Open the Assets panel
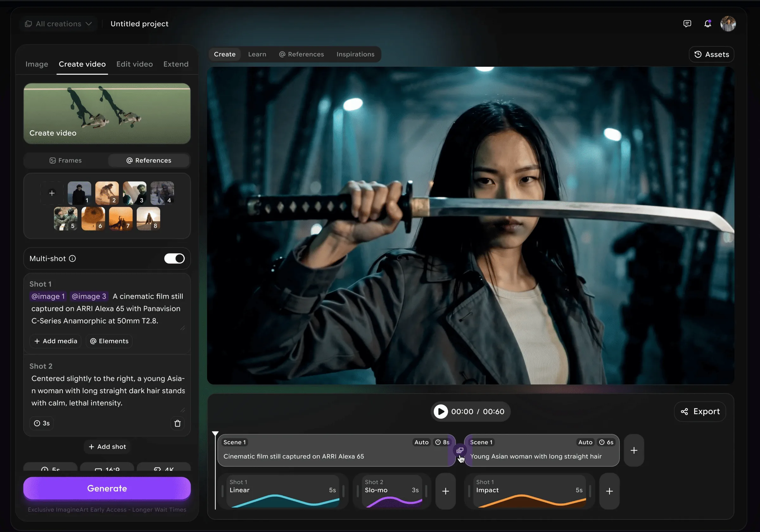 pyautogui.click(x=711, y=54)
